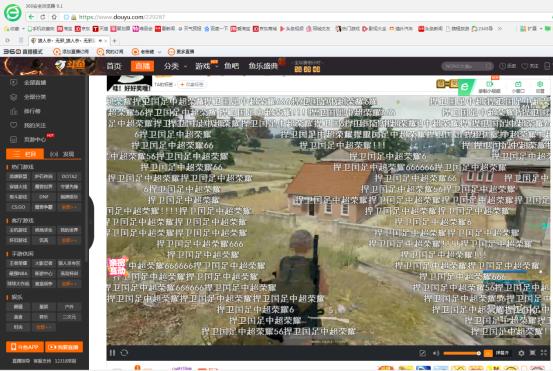Switch to the sidebar tab beside 栏目

point(62,154)
